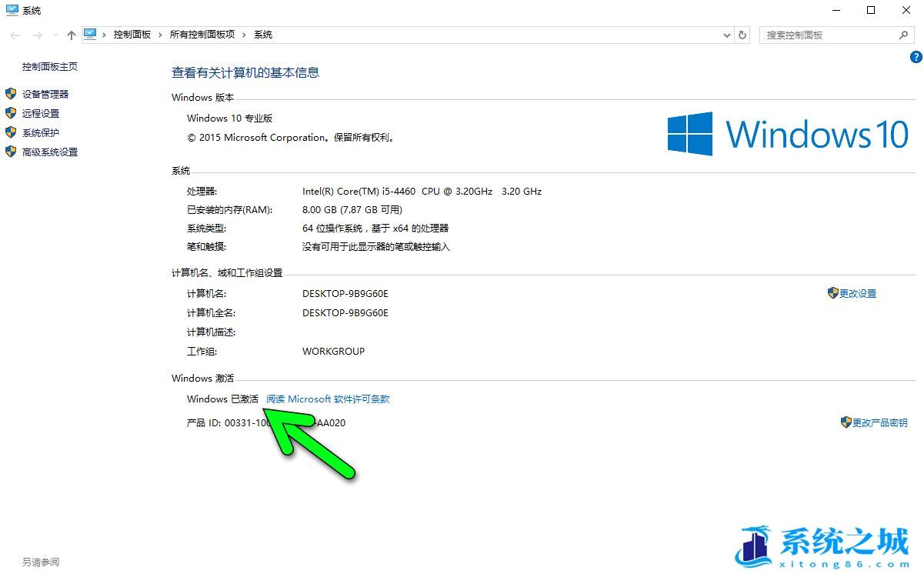Click the 系统 window title icon
This screenshot has width=924, height=574.
coord(12,10)
